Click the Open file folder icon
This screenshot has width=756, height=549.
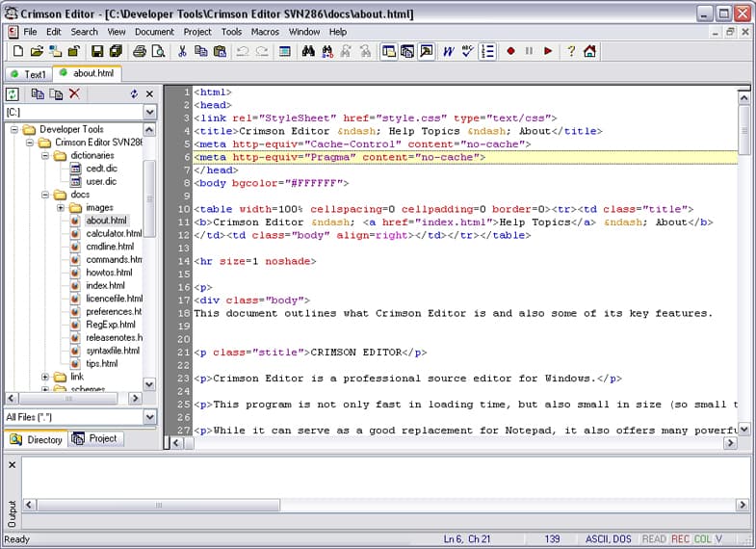37,51
